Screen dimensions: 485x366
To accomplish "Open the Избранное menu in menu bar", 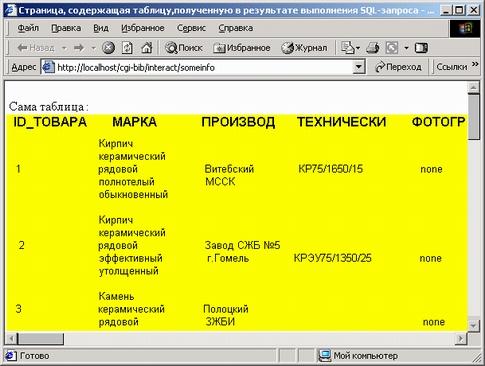I will click(x=142, y=28).
